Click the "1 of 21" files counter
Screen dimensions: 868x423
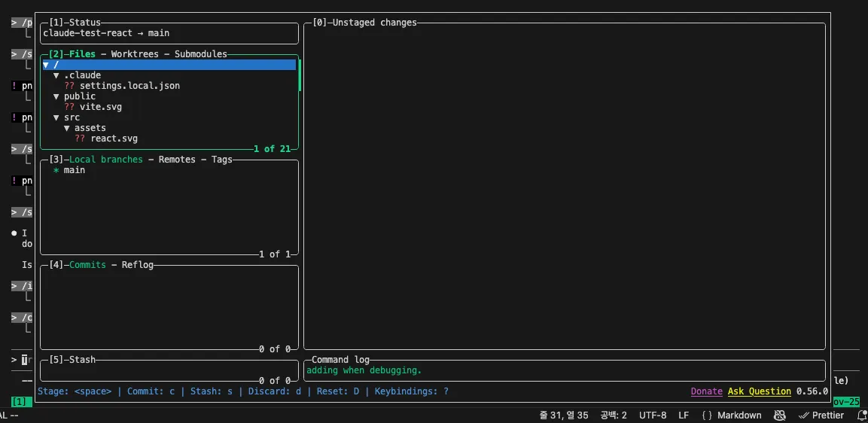273,149
